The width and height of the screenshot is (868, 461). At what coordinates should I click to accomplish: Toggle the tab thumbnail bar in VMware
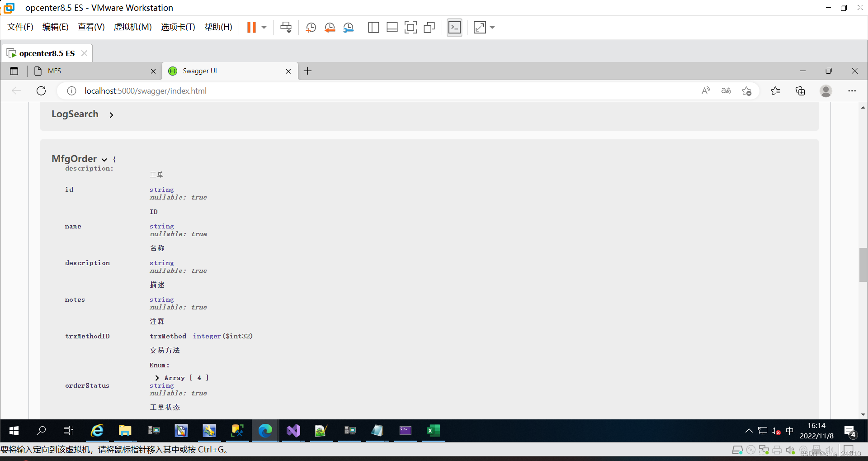(392, 27)
